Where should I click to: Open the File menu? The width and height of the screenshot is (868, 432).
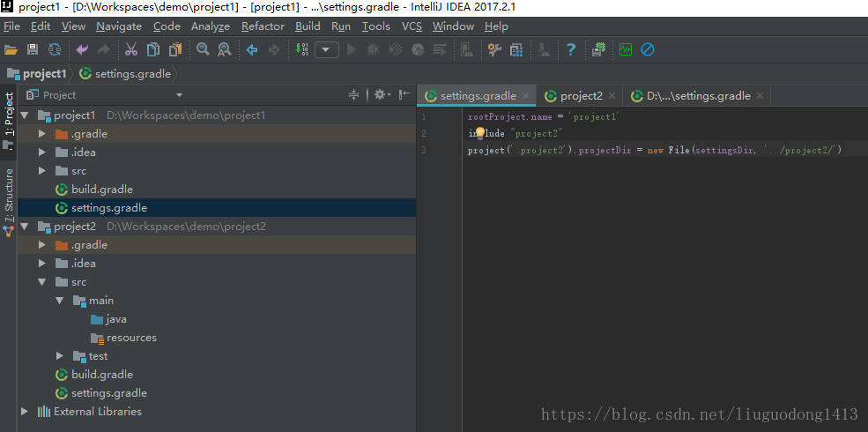tap(11, 26)
